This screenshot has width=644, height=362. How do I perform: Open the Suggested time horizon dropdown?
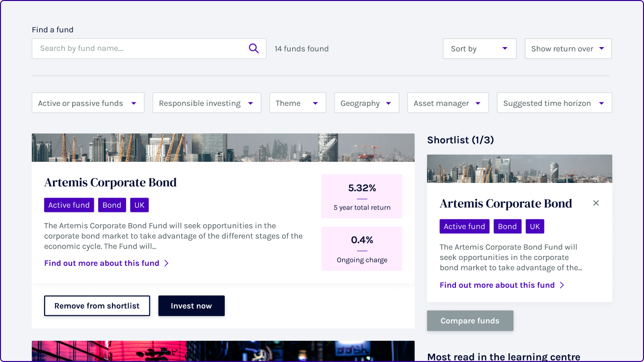(x=555, y=103)
